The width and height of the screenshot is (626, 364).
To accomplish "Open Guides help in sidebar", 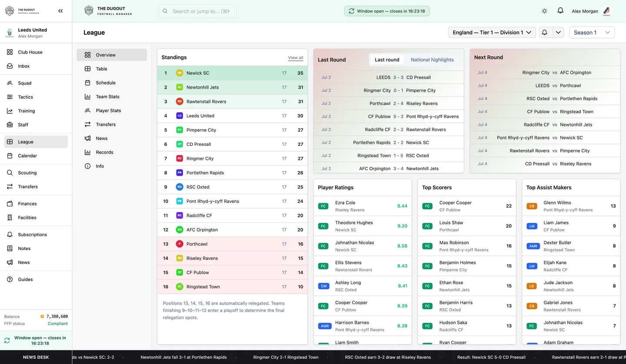I will (x=36, y=279).
